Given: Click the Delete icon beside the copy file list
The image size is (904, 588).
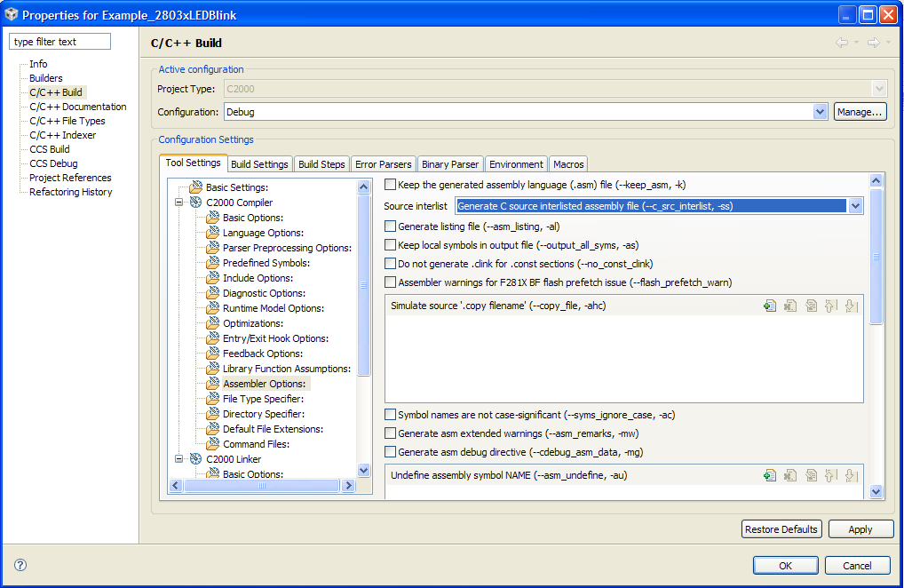Looking at the screenshot, I should pyautogui.click(x=790, y=305).
